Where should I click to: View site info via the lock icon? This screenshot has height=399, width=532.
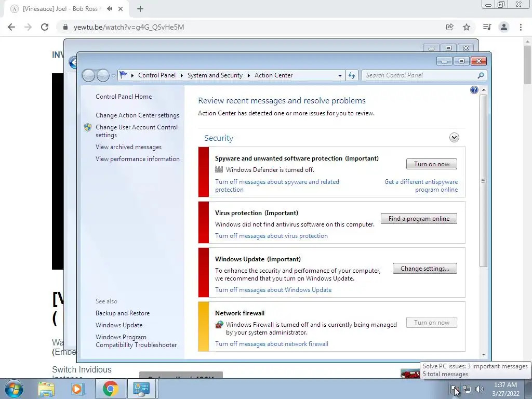click(65, 27)
